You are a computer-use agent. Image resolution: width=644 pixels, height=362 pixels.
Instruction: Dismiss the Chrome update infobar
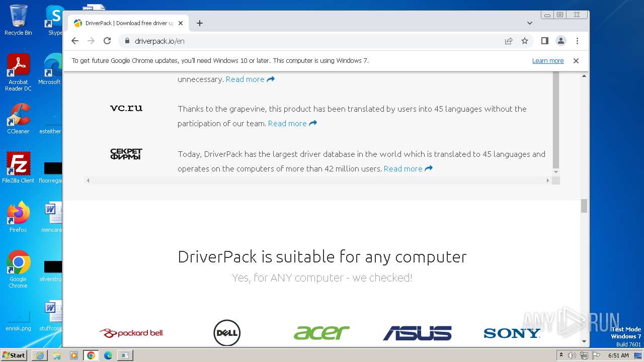[576, 60]
